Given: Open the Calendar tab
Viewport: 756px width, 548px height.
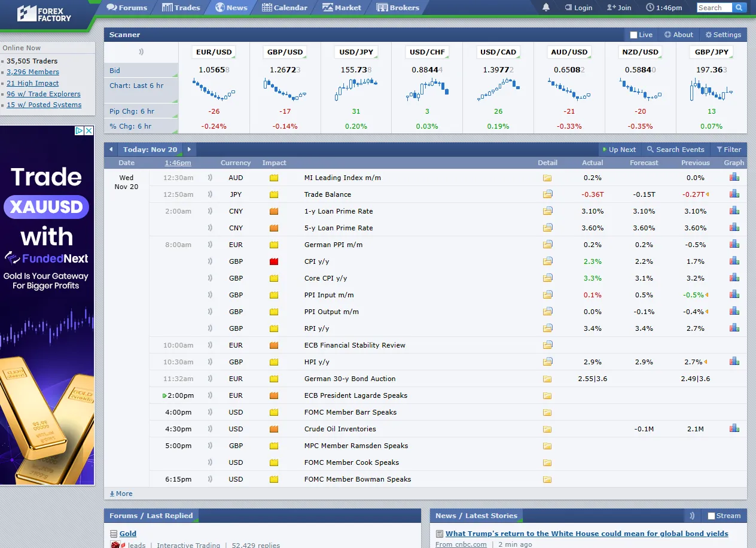Looking at the screenshot, I should point(285,8).
